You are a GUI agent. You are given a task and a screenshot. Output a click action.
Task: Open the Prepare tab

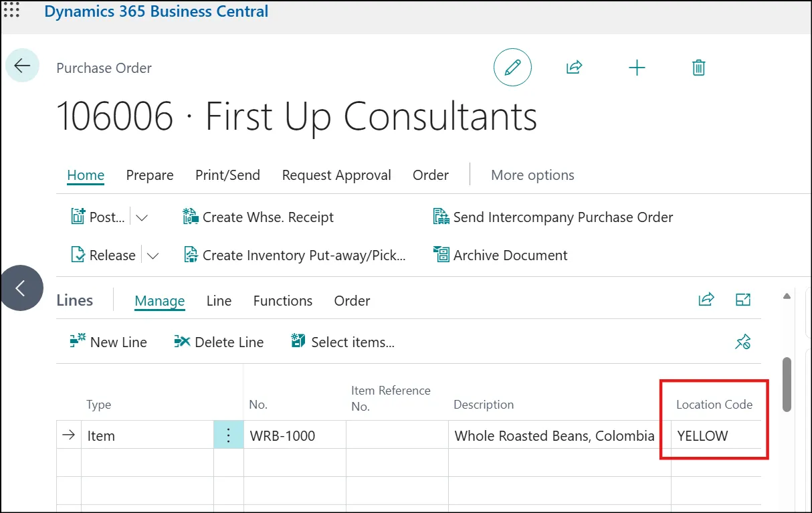[x=150, y=175]
